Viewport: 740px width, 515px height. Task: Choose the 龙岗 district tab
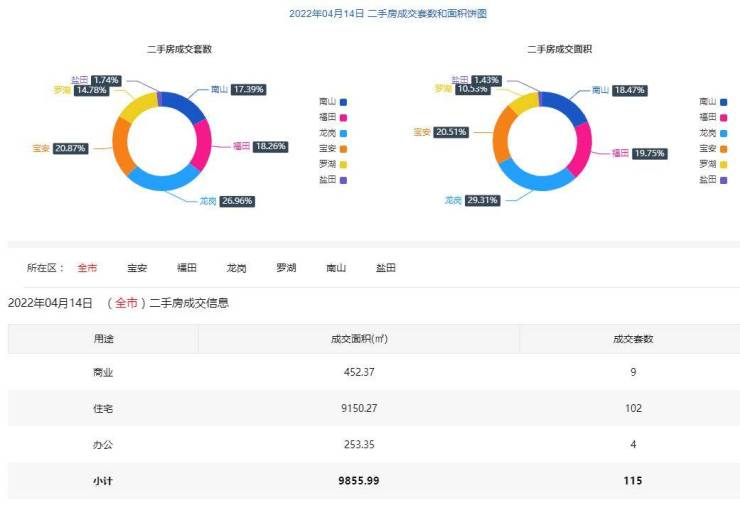point(237,268)
